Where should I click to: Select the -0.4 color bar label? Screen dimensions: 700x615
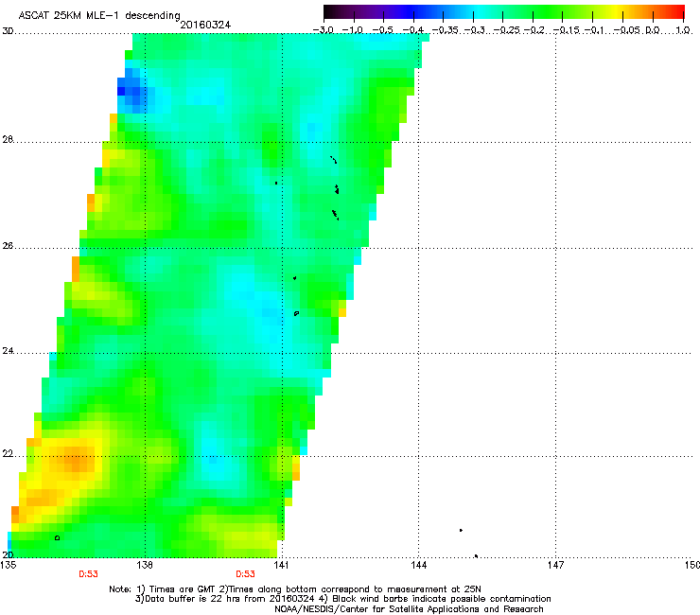tap(413, 30)
